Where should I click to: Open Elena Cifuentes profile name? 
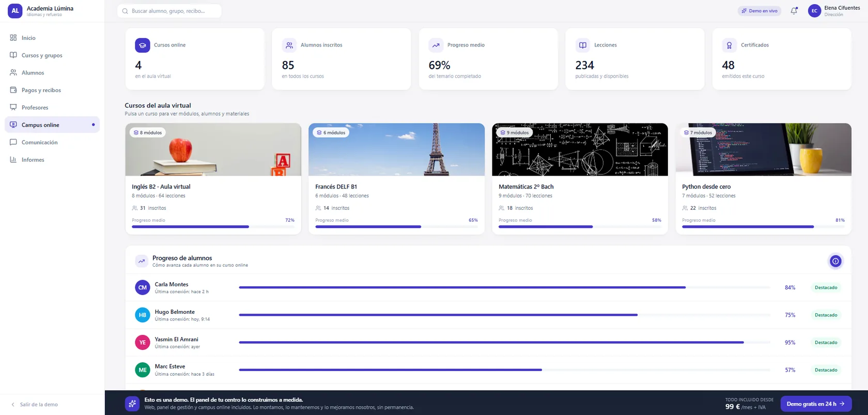pos(842,8)
